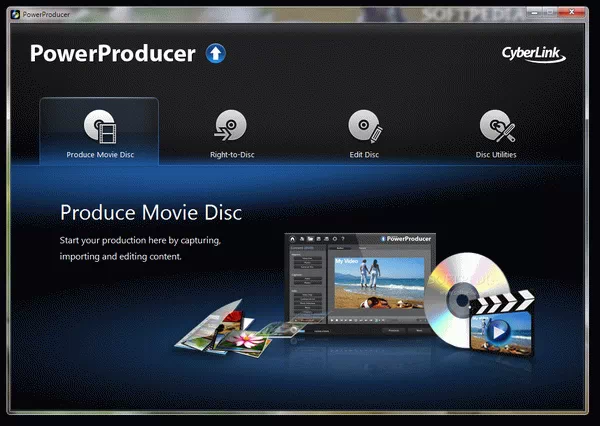The height and width of the screenshot is (426, 600).
Task: Switch to the Right-to-Disc tab label
Action: pyautogui.click(x=231, y=155)
